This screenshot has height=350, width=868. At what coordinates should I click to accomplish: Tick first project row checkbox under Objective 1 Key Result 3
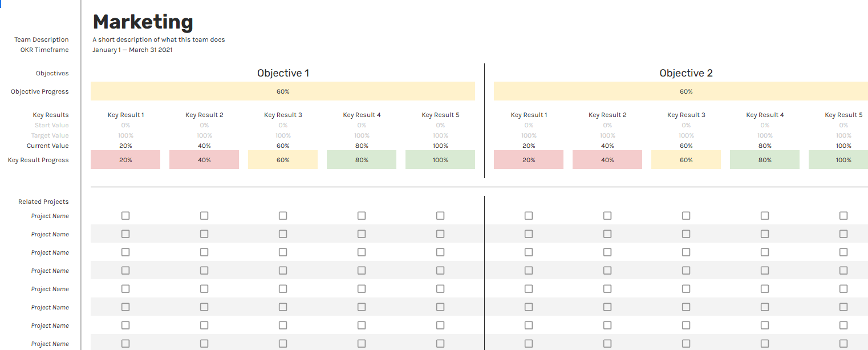[x=283, y=216]
